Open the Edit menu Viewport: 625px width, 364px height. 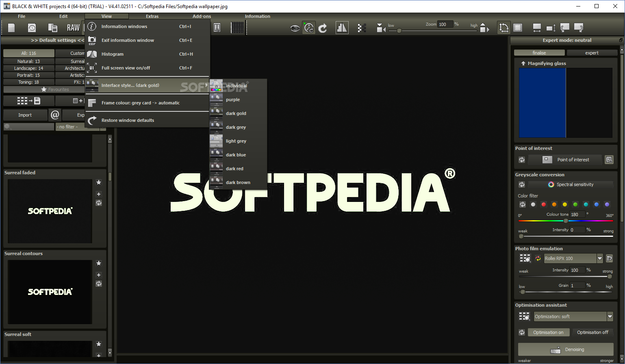63,16
